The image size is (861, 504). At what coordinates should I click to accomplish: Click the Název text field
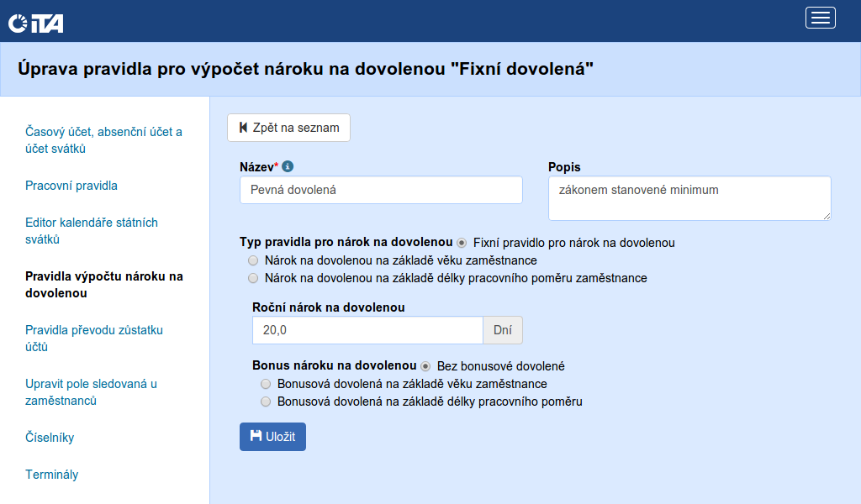click(x=381, y=190)
